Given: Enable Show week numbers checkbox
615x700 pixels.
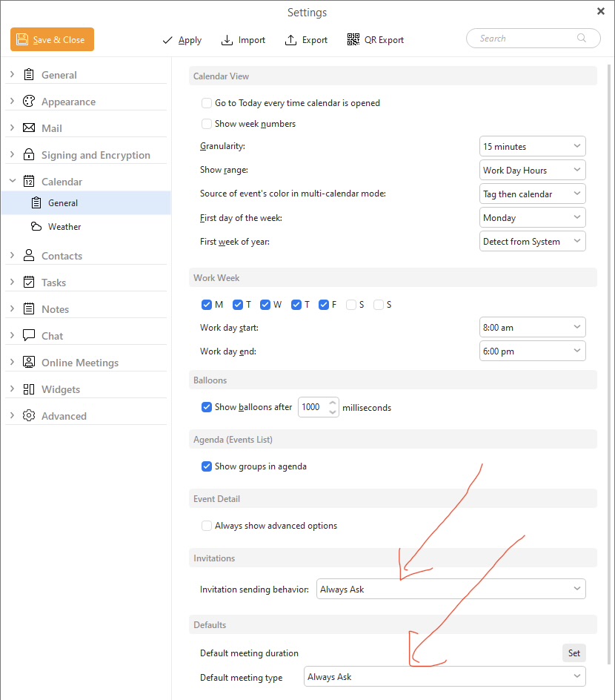Looking at the screenshot, I should coord(207,124).
